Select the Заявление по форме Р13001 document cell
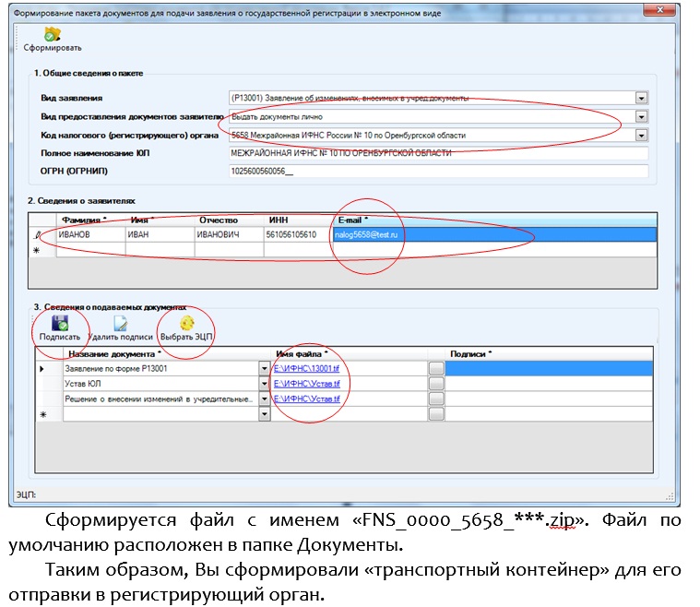The height and width of the screenshot is (607, 700). 160,368
